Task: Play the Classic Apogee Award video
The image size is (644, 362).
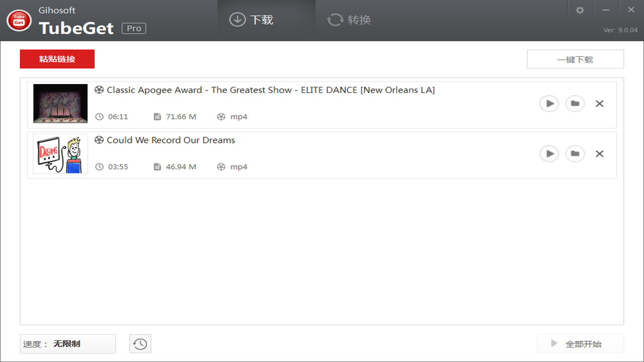Action: (549, 104)
